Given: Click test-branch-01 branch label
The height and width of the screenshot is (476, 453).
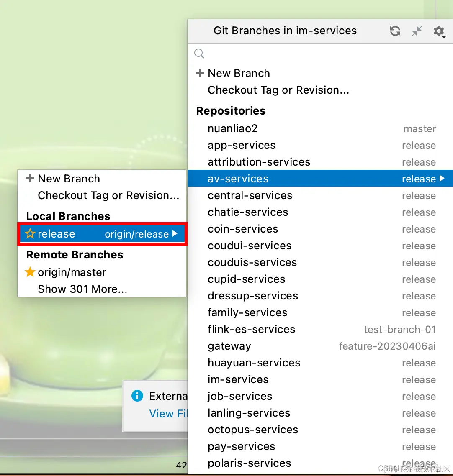Looking at the screenshot, I should [x=400, y=329].
